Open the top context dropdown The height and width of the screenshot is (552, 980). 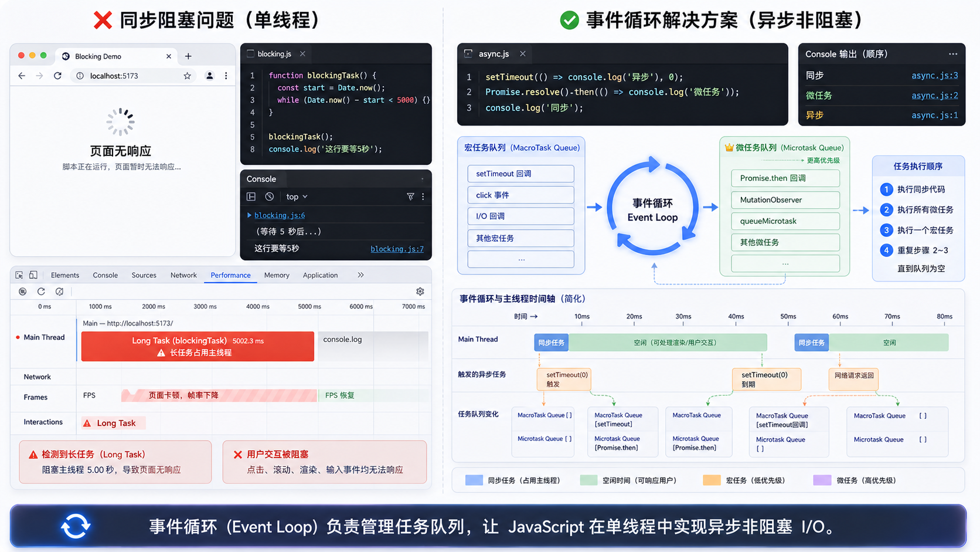click(297, 197)
